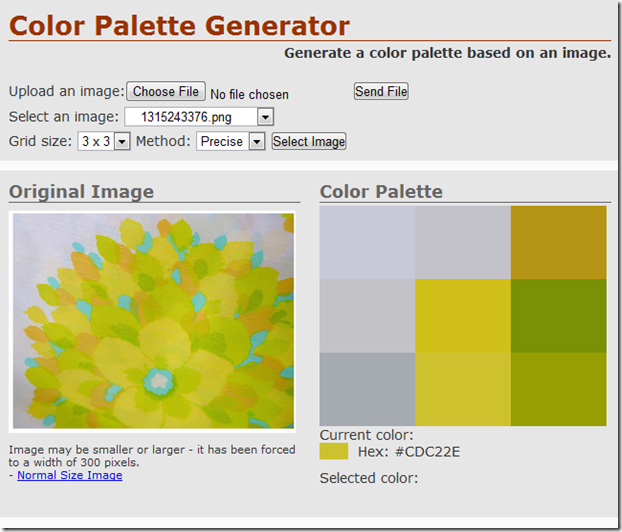The height and width of the screenshot is (532, 622).
Task: Open the Method dropdown
Action: [230, 142]
